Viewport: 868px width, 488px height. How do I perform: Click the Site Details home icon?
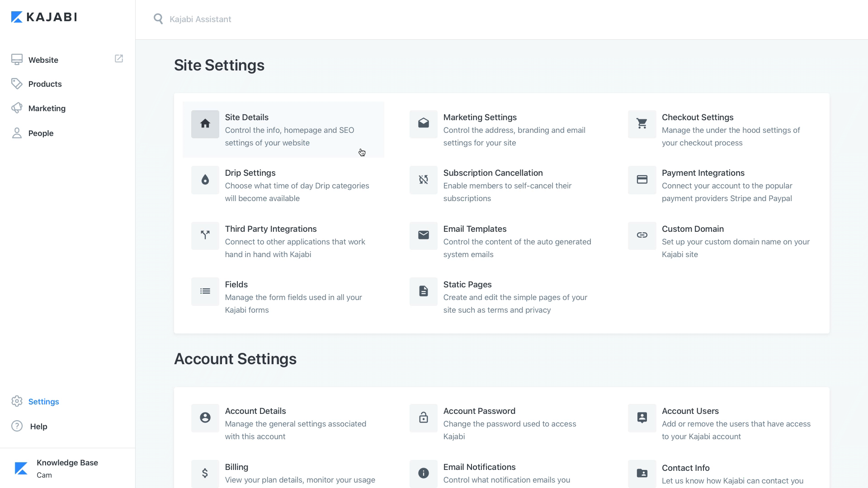point(205,124)
